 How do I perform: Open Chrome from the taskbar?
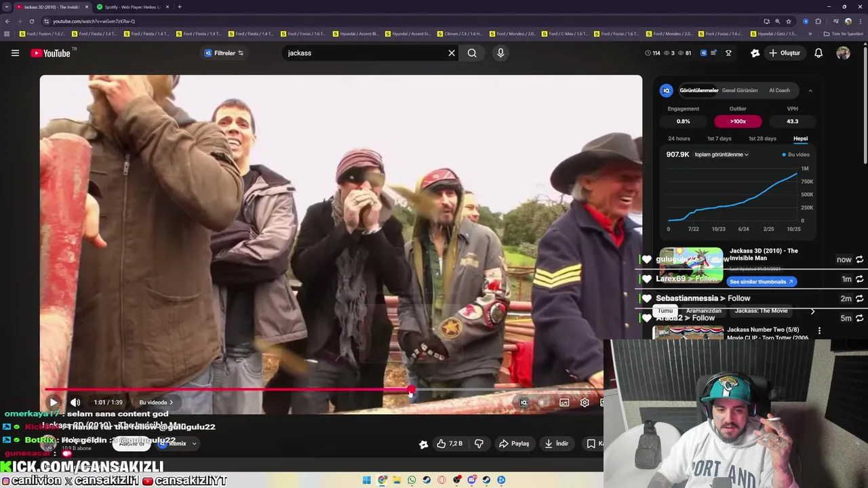(x=382, y=481)
